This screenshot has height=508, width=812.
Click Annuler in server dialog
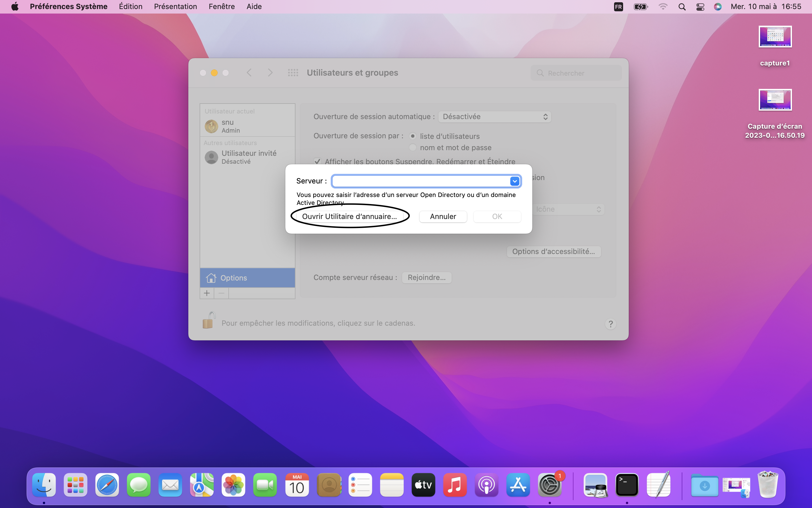click(x=443, y=216)
